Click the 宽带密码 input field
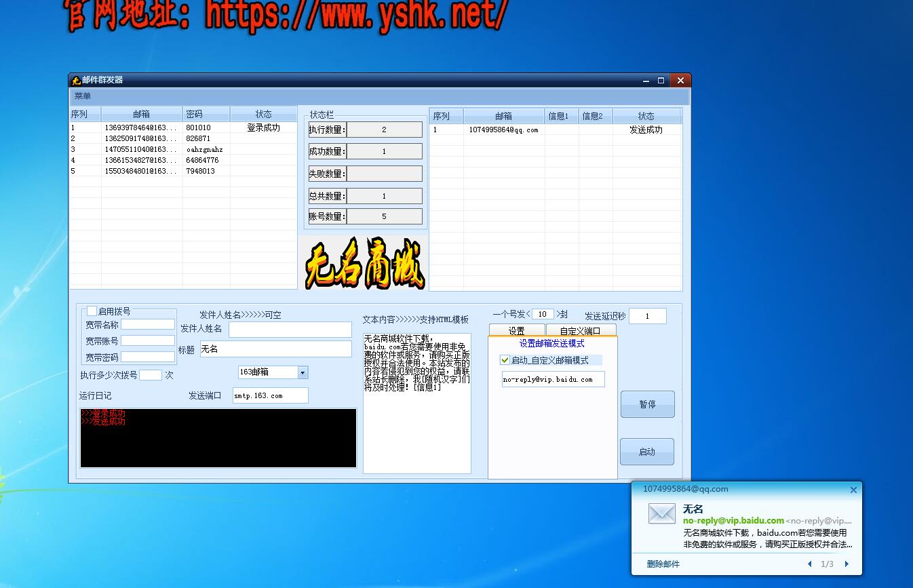 148,357
